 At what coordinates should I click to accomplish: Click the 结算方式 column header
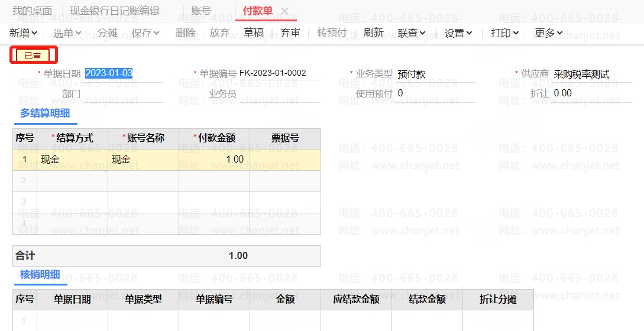(x=72, y=138)
